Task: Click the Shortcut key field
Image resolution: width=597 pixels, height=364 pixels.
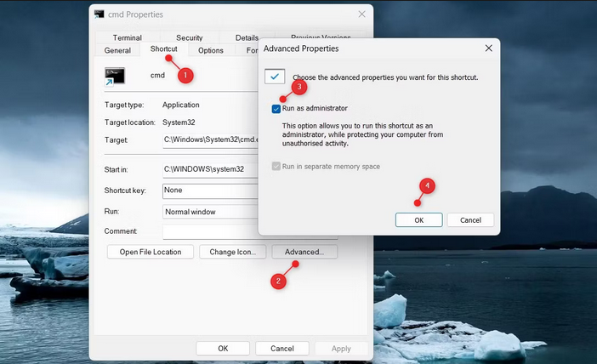Action: pyautogui.click(x=211, y=191)
